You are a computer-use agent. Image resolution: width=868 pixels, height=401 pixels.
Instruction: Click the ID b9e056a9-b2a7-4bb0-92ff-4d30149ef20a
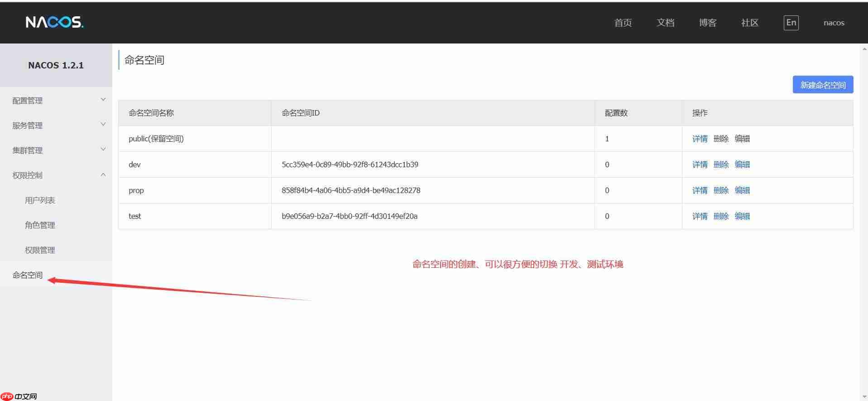350,216
